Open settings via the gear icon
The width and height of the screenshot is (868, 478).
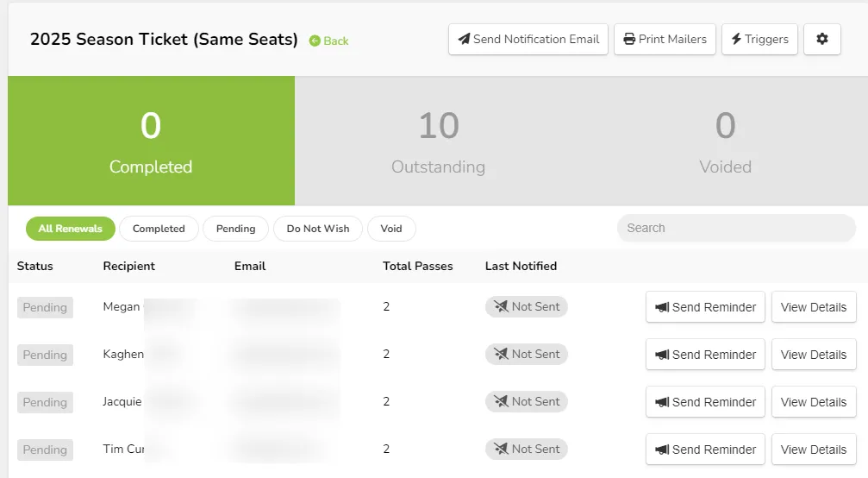click(822, 39)
